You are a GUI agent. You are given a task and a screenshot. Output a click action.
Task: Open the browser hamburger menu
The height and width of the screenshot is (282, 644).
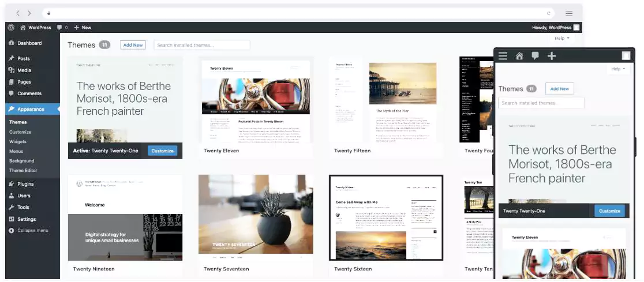[x=569, y=13]
